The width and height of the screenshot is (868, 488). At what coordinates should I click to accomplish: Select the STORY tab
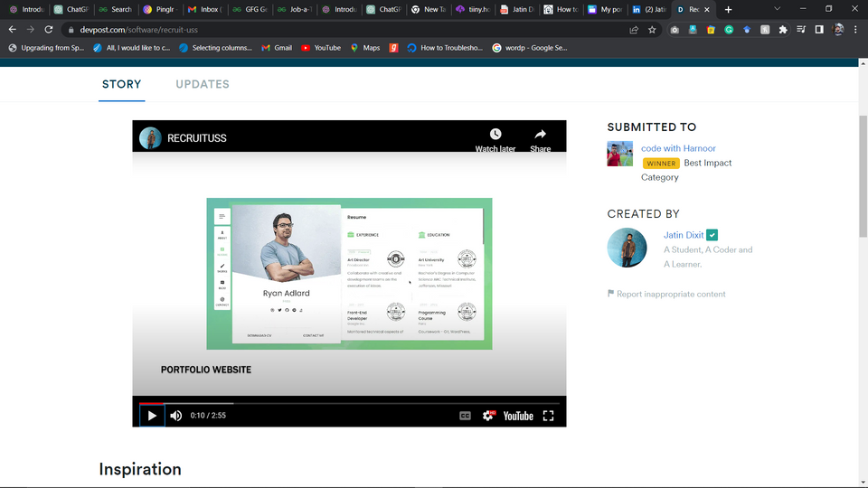pyautogui.click(x=121, y=84)
